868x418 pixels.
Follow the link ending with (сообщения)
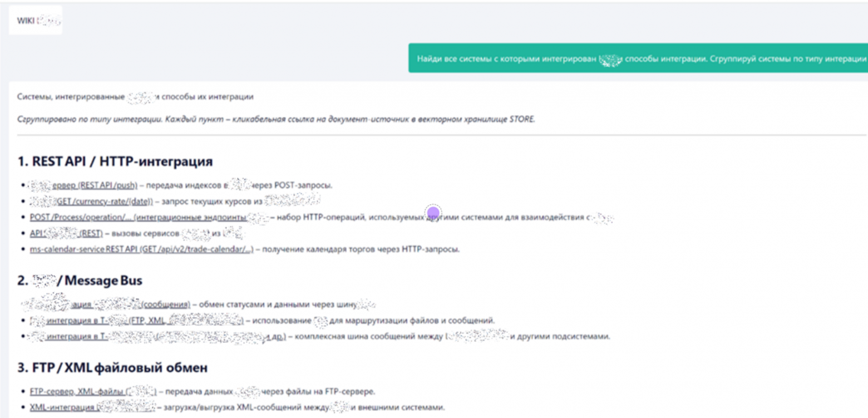tap(107, 305)
